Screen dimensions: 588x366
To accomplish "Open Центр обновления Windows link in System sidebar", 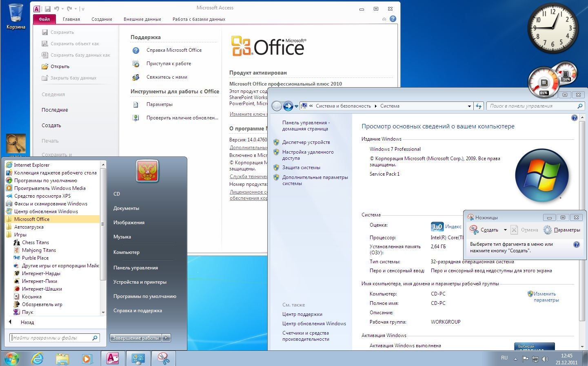I will 314,324.
